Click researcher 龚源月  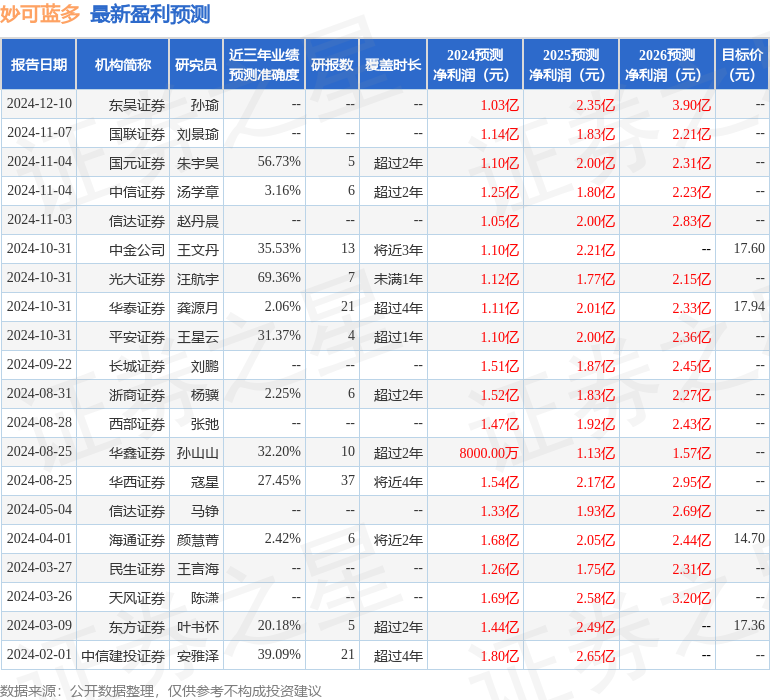point(198,308)
